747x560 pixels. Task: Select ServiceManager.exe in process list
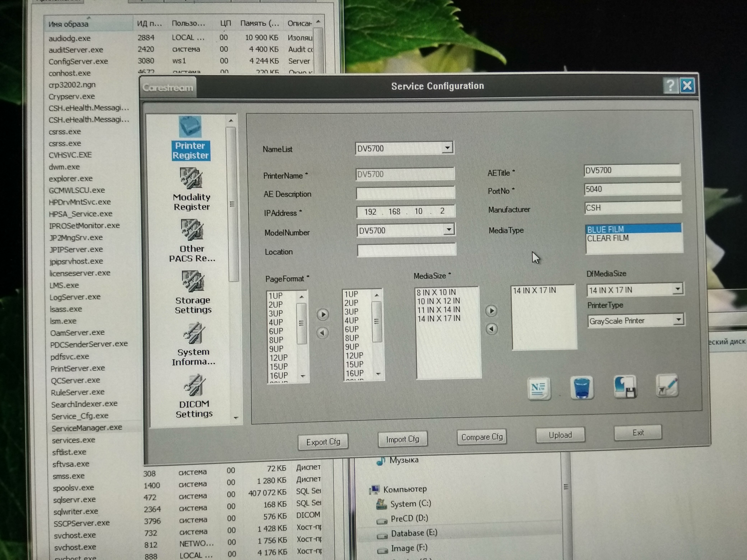(87, 428)
